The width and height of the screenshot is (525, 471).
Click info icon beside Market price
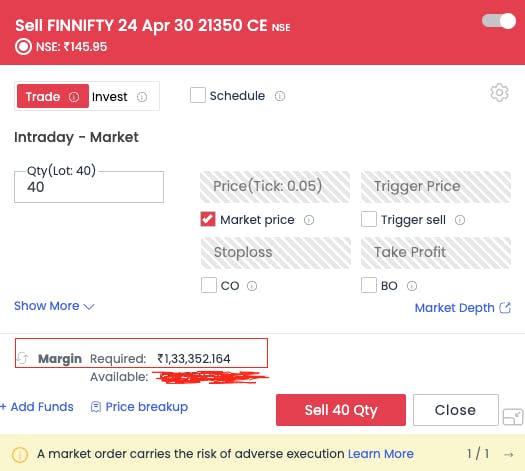click(309, 220)
